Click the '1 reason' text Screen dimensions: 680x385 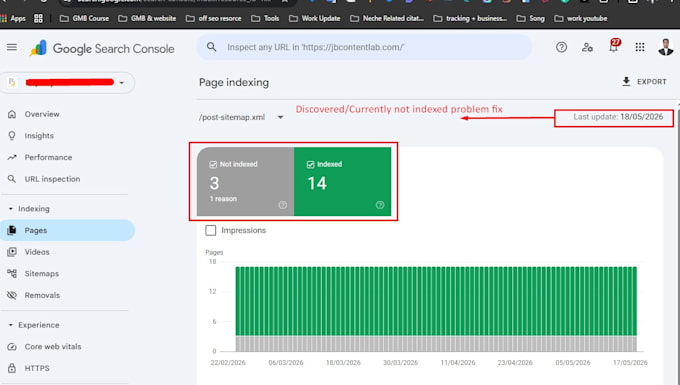coord(223,199)
